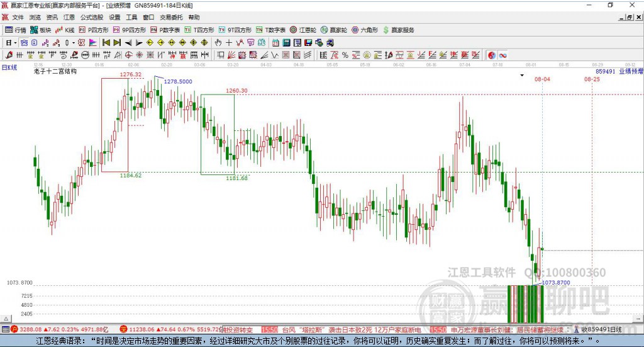
Task: Expand the candlestick style dropdown arrow
Action: click(74, 43)
